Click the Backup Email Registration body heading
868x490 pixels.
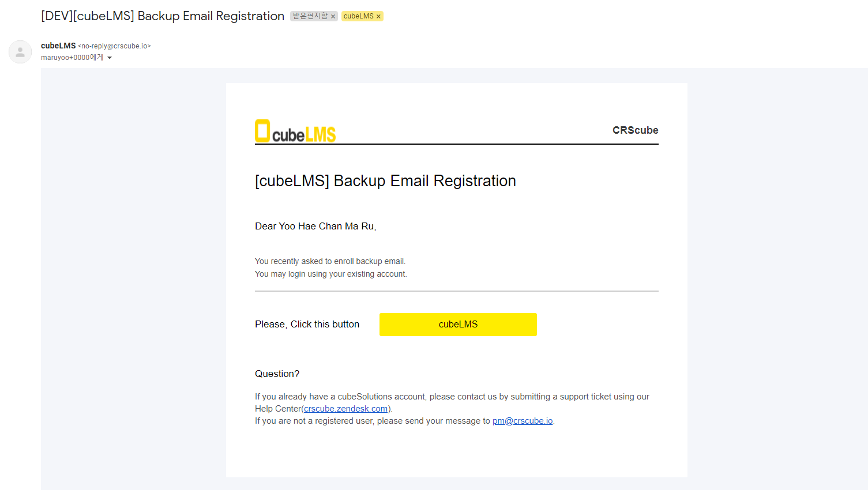pos(385,181)
